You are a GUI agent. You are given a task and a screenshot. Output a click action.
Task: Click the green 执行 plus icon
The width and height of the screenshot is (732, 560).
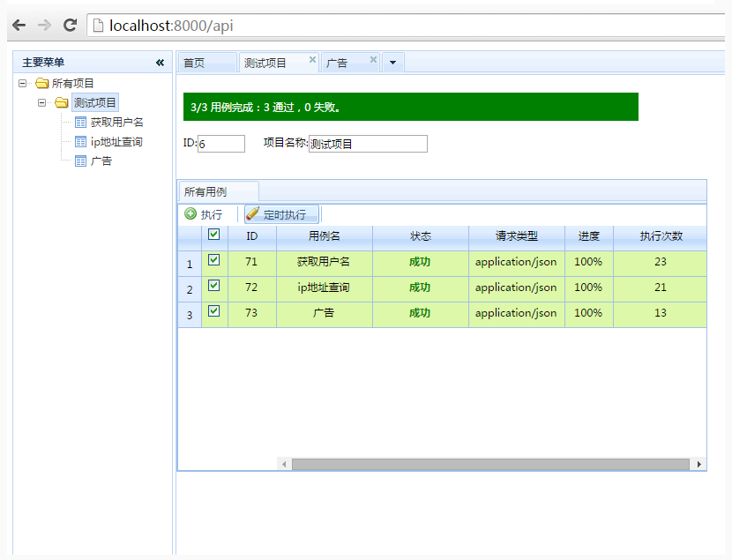click(x=190, y=213)
